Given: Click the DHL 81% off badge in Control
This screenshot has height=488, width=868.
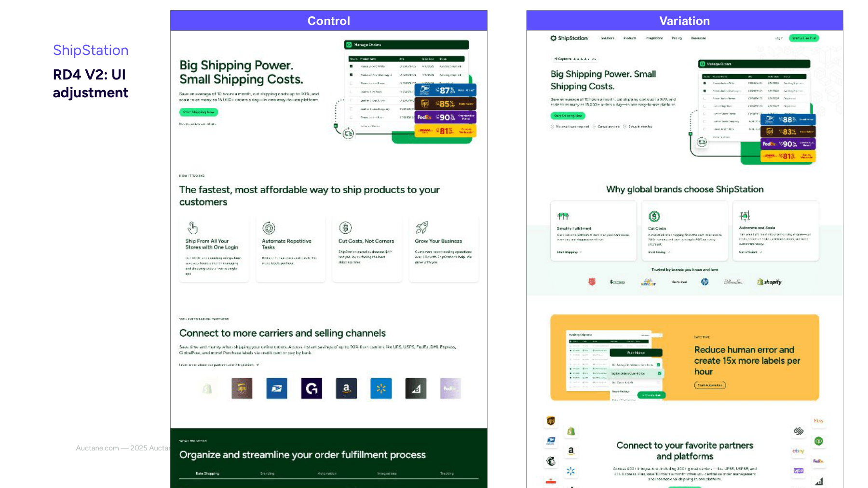Looking at the screenshot, I should click(x=446, y=131).
